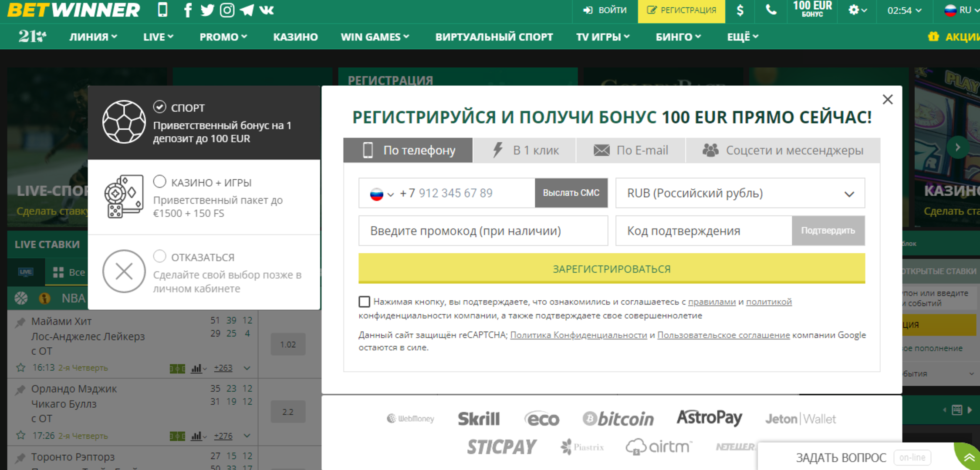Click the BETWINNER logo

point(74,10)
